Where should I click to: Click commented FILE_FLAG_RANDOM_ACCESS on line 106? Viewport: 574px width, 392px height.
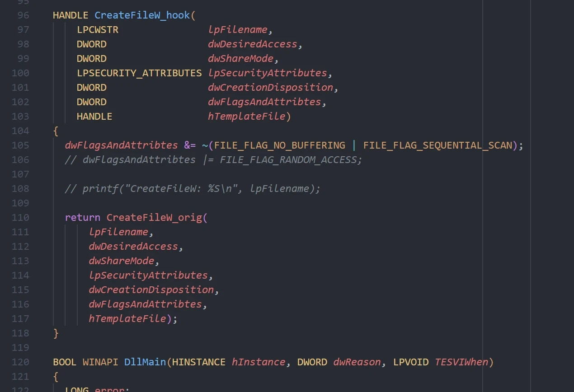pos(290,160)
